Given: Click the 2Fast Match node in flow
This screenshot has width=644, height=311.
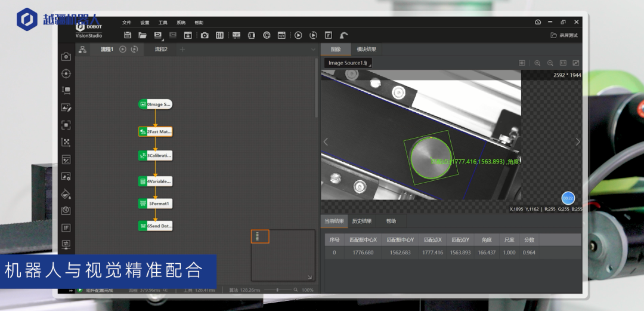Looking at the screenshot, I should [155, 131].
